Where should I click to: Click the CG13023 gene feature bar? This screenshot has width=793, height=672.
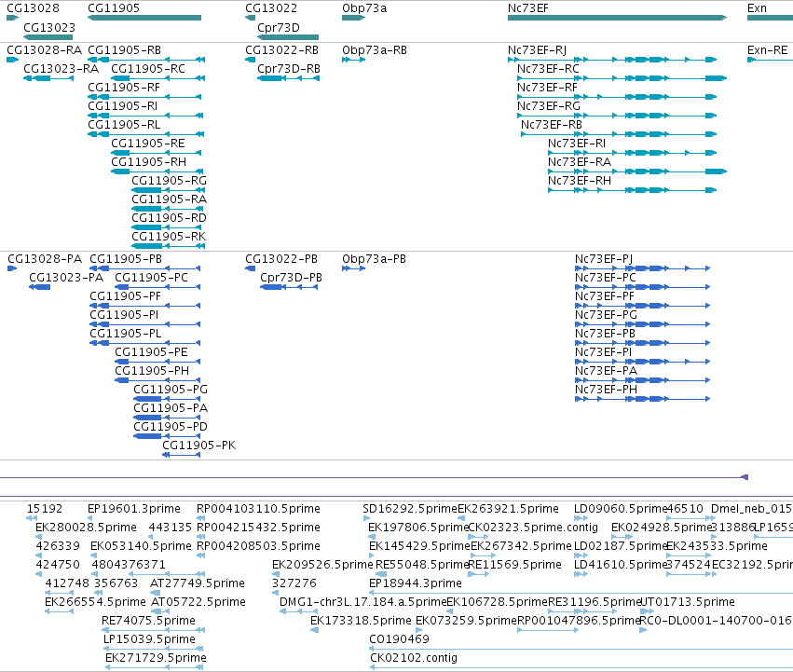[x=48, y=37]
